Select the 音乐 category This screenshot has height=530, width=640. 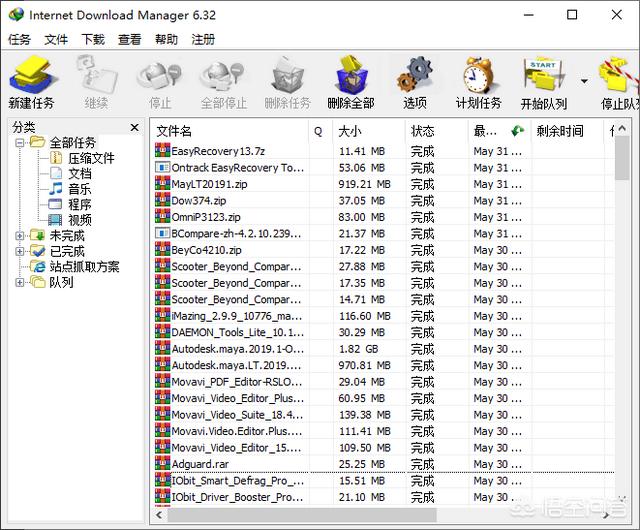[80, 189]
